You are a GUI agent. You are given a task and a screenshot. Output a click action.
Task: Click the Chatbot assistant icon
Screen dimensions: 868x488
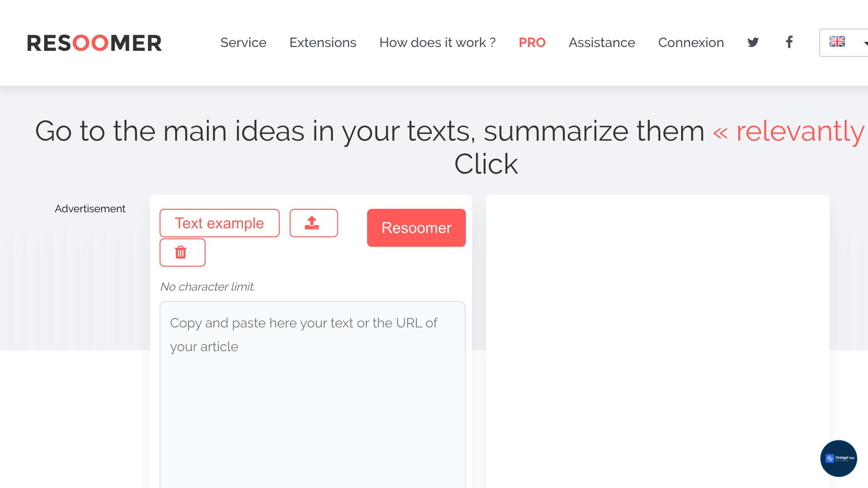(x=839, y=458)
